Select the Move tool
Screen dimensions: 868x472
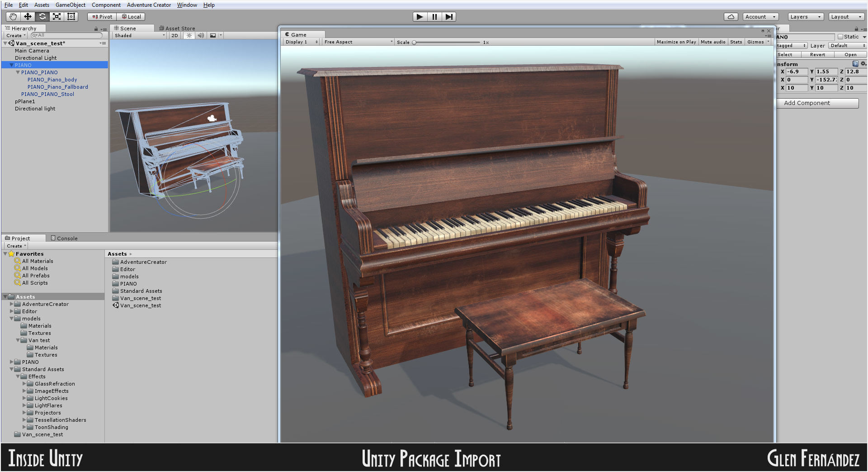click(28, 17)
